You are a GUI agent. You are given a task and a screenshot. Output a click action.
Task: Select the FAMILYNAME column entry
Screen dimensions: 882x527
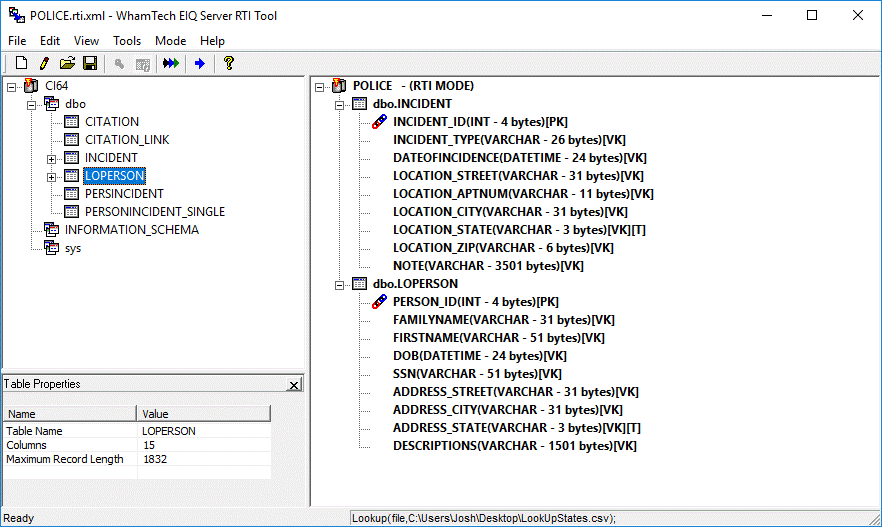(503, 319)
